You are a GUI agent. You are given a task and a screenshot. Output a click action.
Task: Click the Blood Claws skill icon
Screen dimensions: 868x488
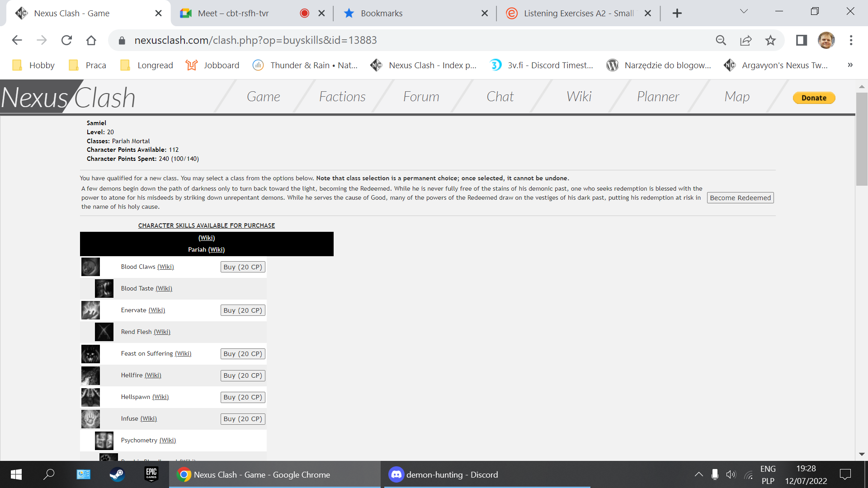[90, 267]
